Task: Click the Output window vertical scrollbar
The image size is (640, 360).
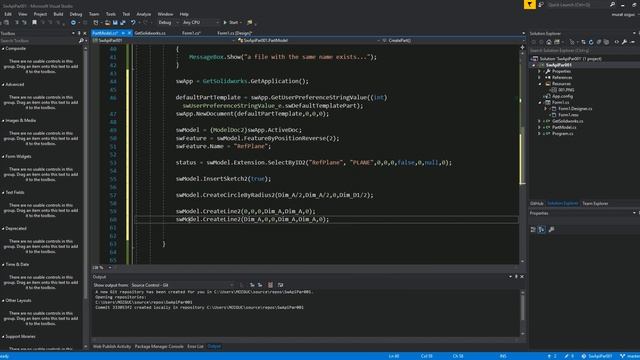Action: click(522, 312)
